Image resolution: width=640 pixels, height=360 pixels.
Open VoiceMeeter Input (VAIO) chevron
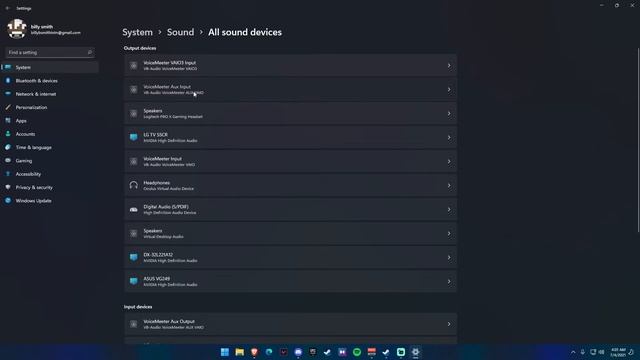click(449, 161)
